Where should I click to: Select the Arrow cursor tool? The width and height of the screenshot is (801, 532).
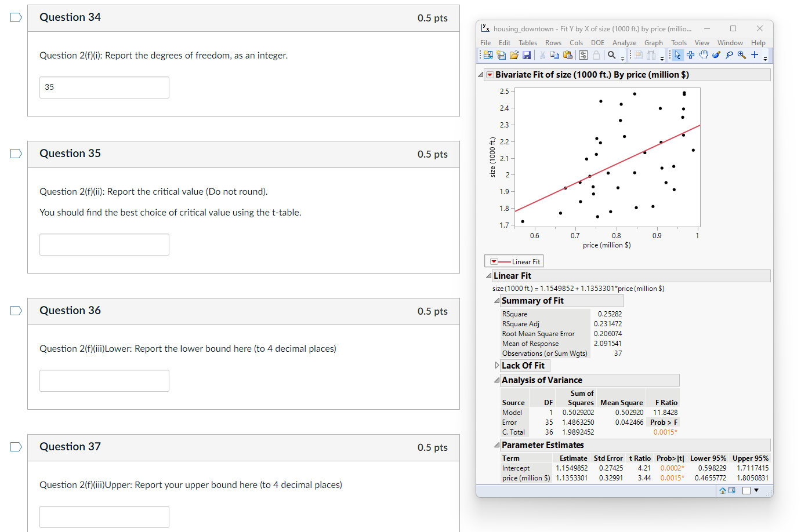(x=677, y=55)
